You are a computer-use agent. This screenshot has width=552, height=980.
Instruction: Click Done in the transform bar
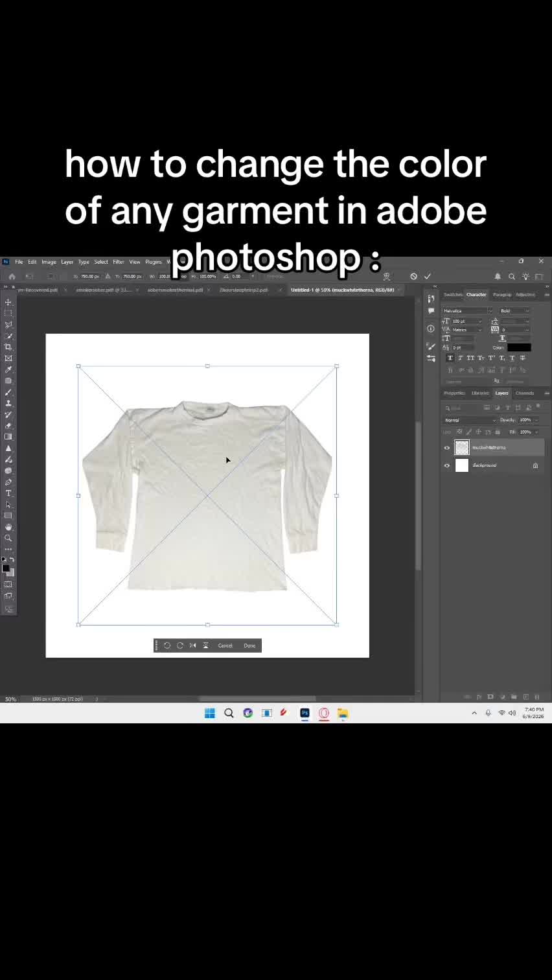click(x=249, y=646)
